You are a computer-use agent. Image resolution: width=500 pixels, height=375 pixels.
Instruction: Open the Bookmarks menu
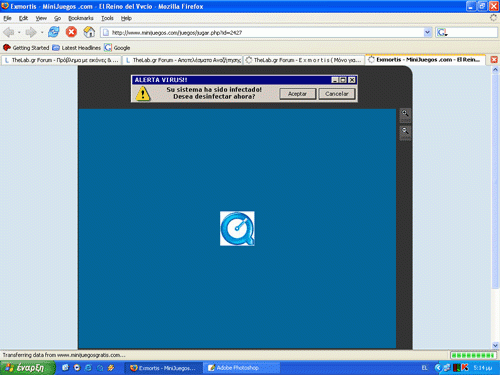pyautogui.click(x=81, y=18)
